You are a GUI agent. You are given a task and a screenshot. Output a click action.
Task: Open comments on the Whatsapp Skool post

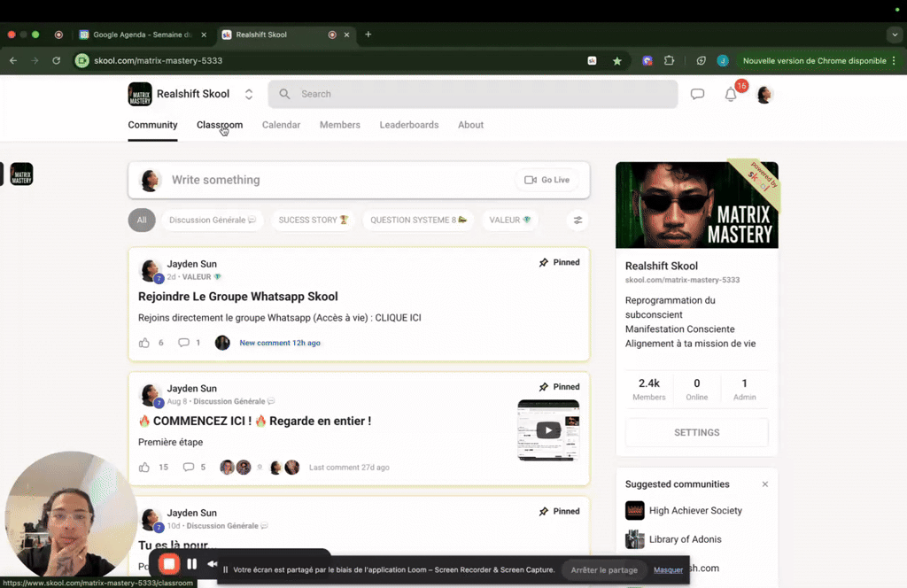pyautogui.click(x=183, y=343)
